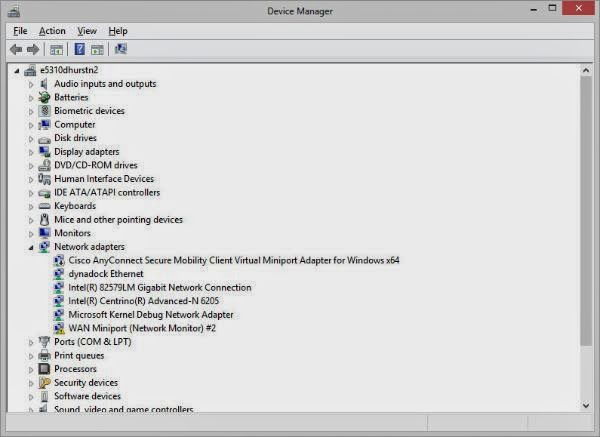This screenshot has height=437, width=600.
Task: Click the DVD/CD-ROM drives category icon
Action: click(x=44, y=165)
